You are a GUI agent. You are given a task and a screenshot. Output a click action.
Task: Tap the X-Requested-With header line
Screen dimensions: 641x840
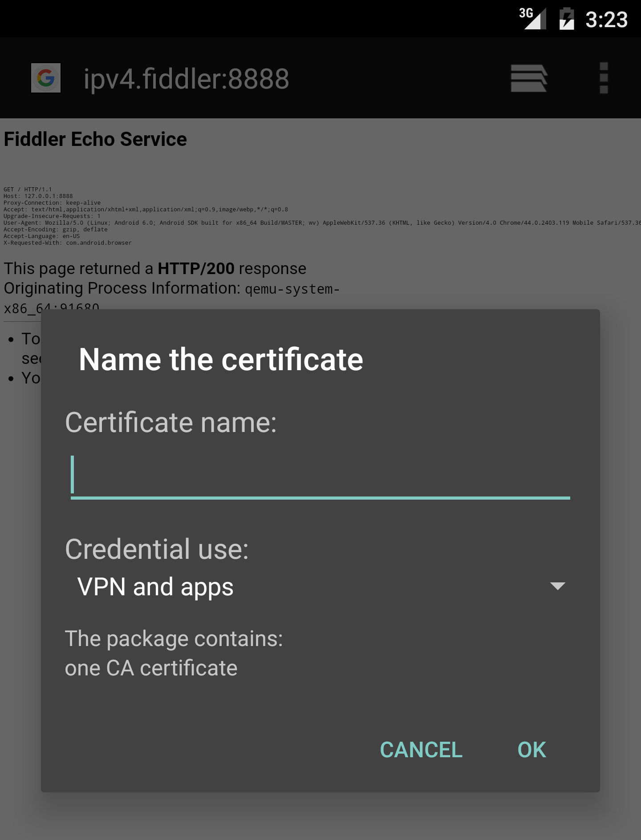[68, 243]
